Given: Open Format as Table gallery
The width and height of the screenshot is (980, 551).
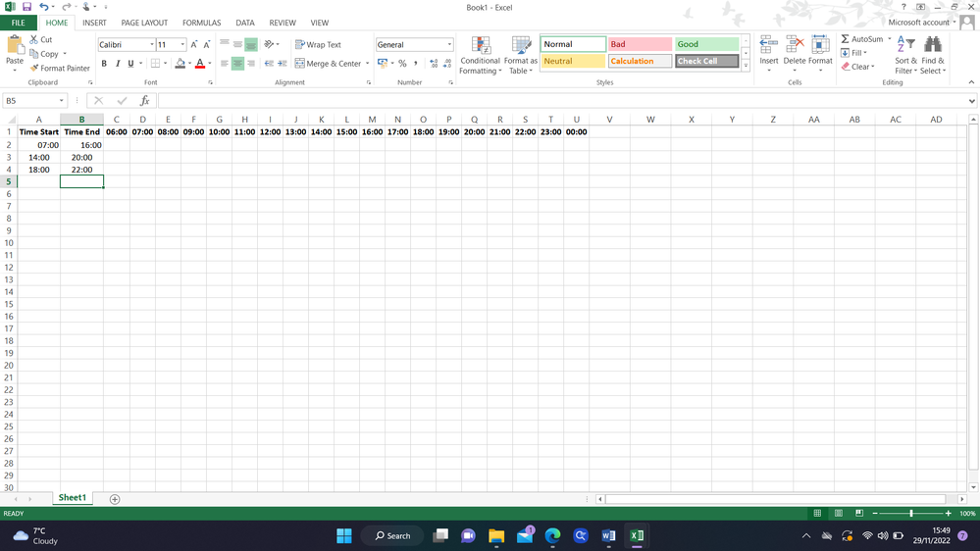Looking at the screenshot, I should pos(521,55).
